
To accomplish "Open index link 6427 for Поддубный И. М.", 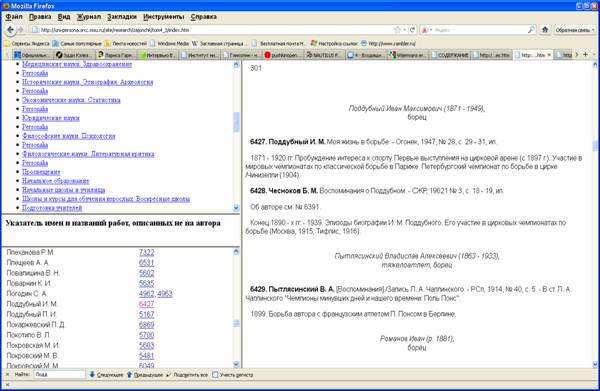I will (147, 304).
